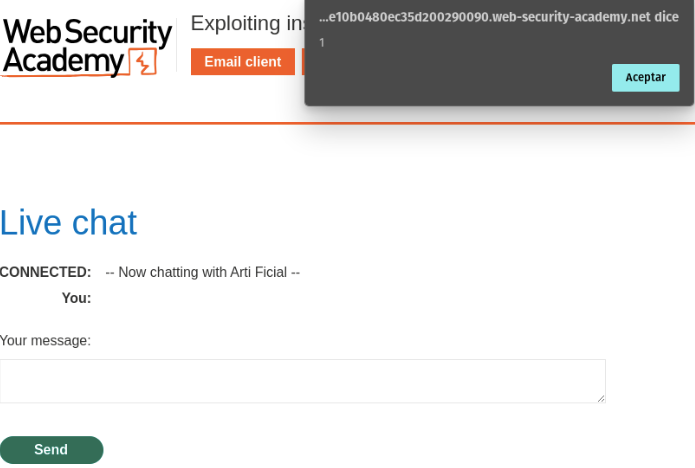Click the You: chat label
The height and width of the screenshot is (468, 695).
(x=76, y=298)
